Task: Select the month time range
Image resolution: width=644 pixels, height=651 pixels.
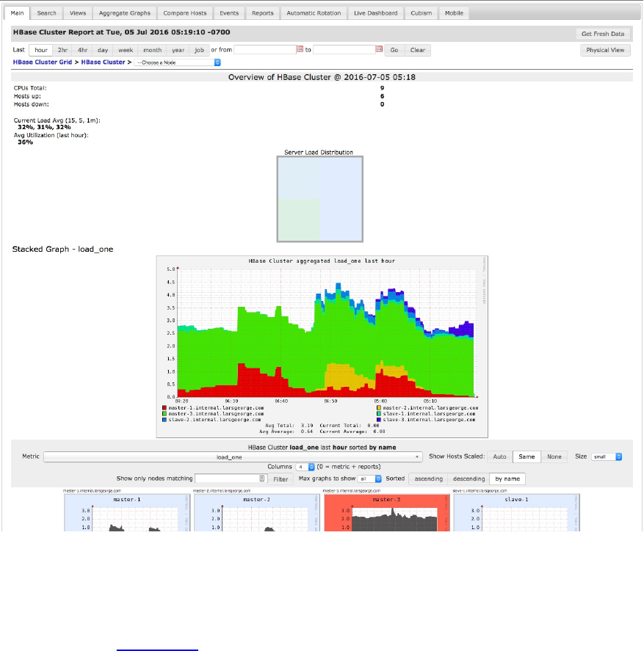Action: 152,50
